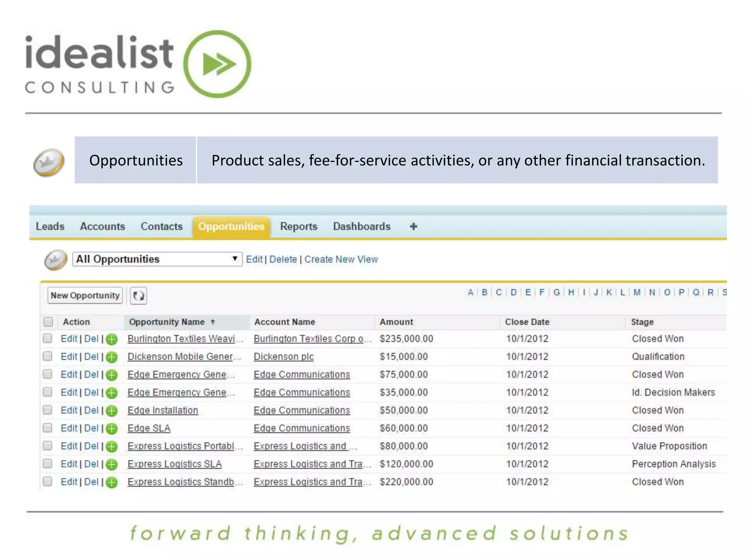Switch to the Contacts tab

[162, 226]
